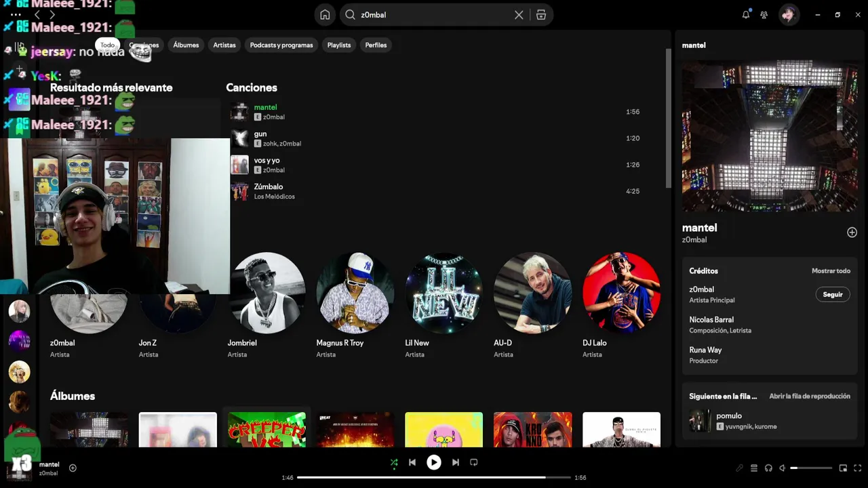Skip to the next track

point(456,462)
